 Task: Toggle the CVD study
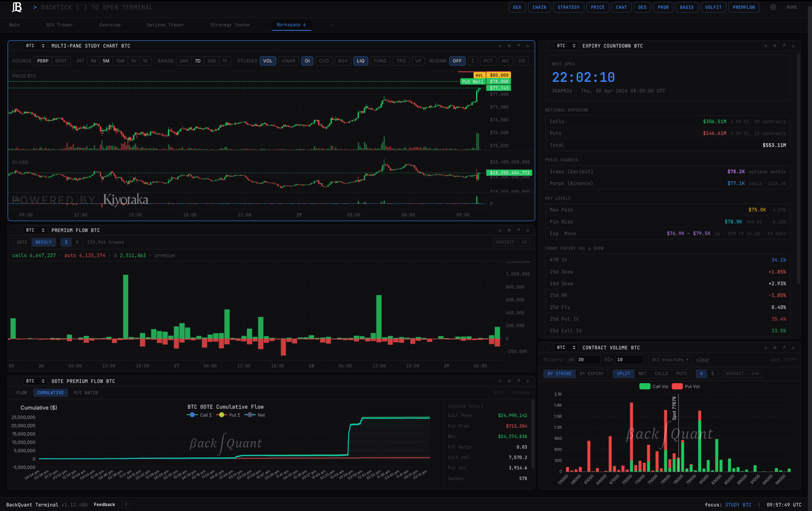tap(324, 61)
